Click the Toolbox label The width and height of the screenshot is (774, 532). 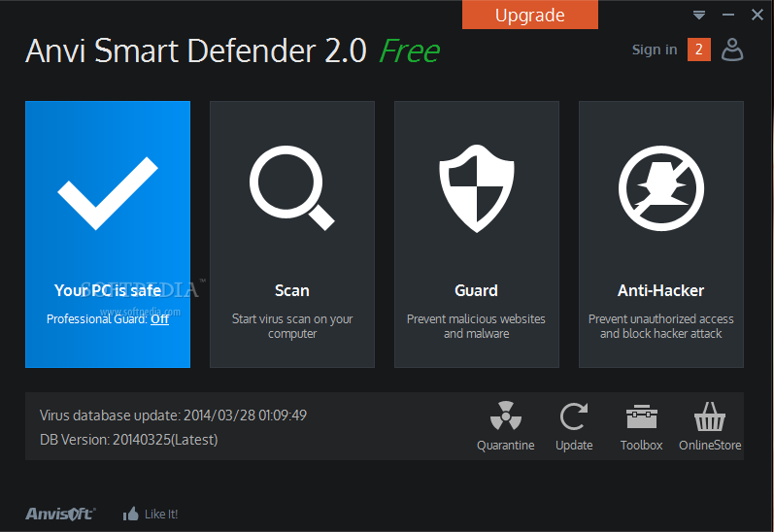(641, 446)
